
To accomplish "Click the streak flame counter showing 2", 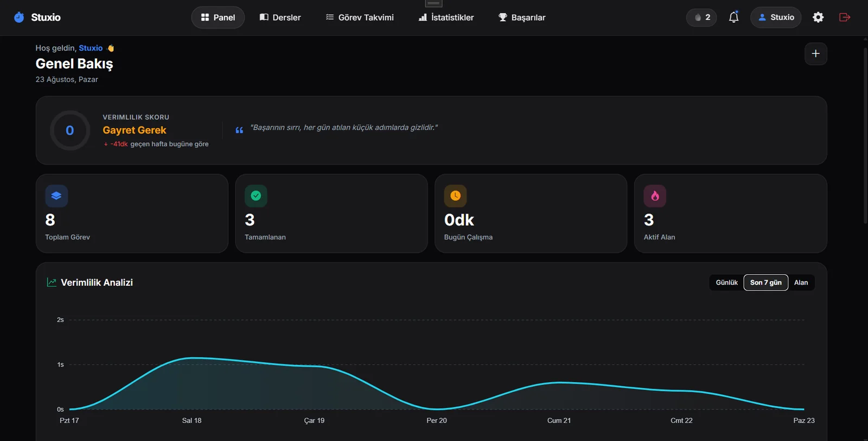I will (x=701, y=17).
